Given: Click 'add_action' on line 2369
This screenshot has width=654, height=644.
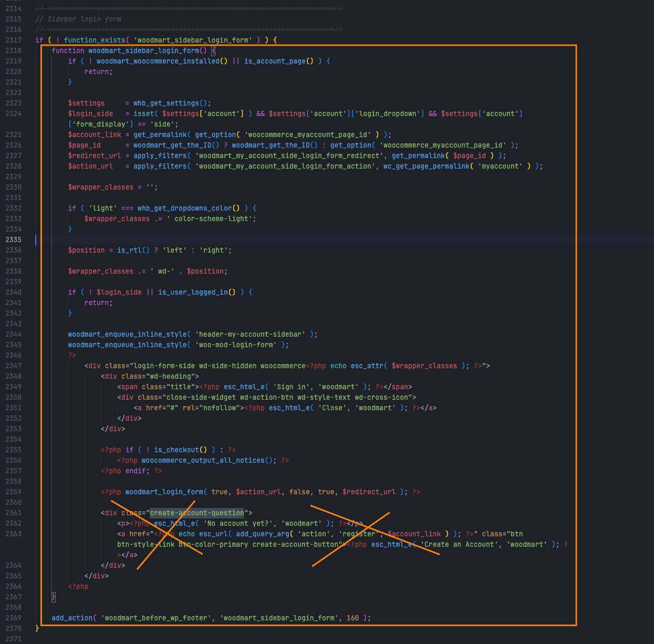Looking at the screenshot, I should tap(72, 618).
